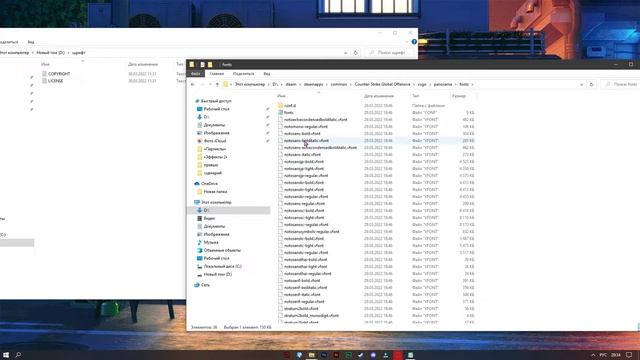Open the Windows Start menu
Image resolution: width=640 pixels, height=360 pixels.
[x=6, y=355]
